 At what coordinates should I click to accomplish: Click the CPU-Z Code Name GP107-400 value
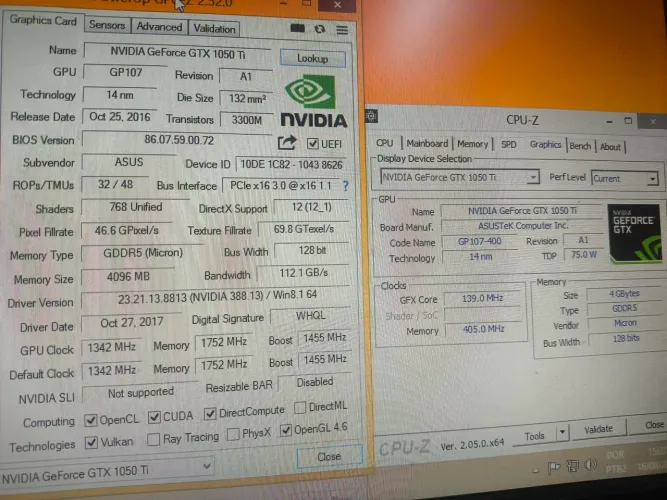pyautogui.click(x=479, y=242)
